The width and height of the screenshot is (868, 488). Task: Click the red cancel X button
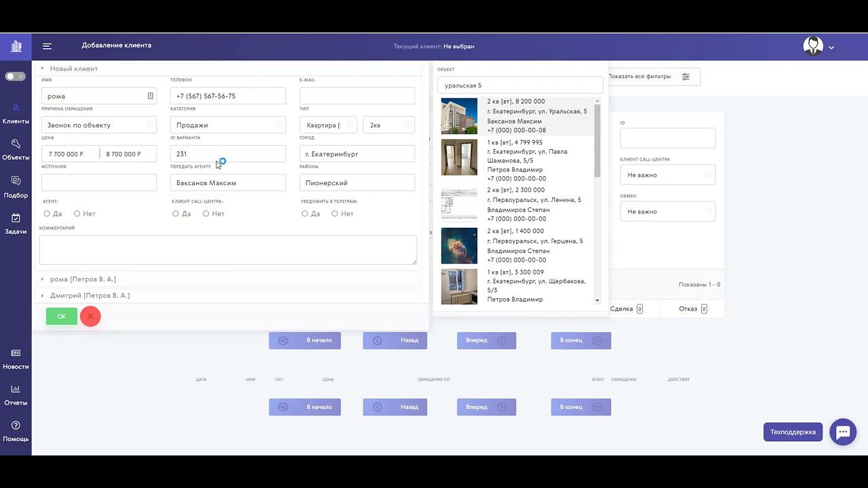90,317
